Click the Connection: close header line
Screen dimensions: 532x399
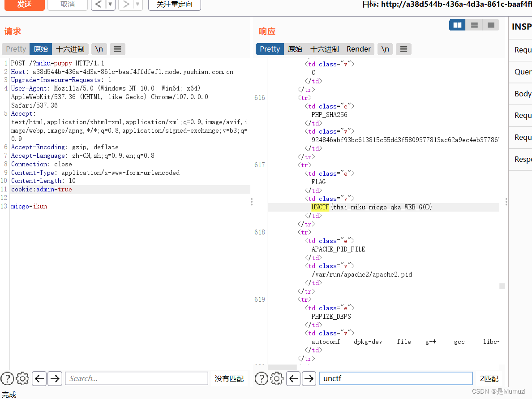coord(41,165)
